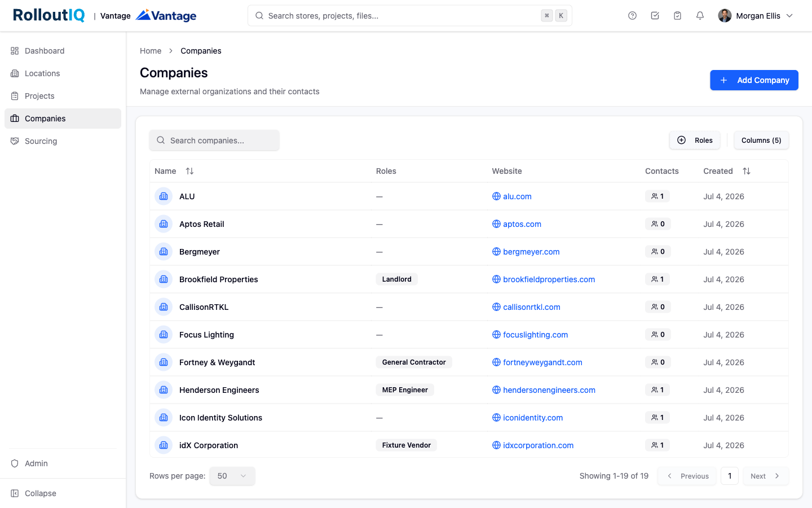Click the Landlord role badge
Viewport: 812px width, 508px height.
[397, 279]
